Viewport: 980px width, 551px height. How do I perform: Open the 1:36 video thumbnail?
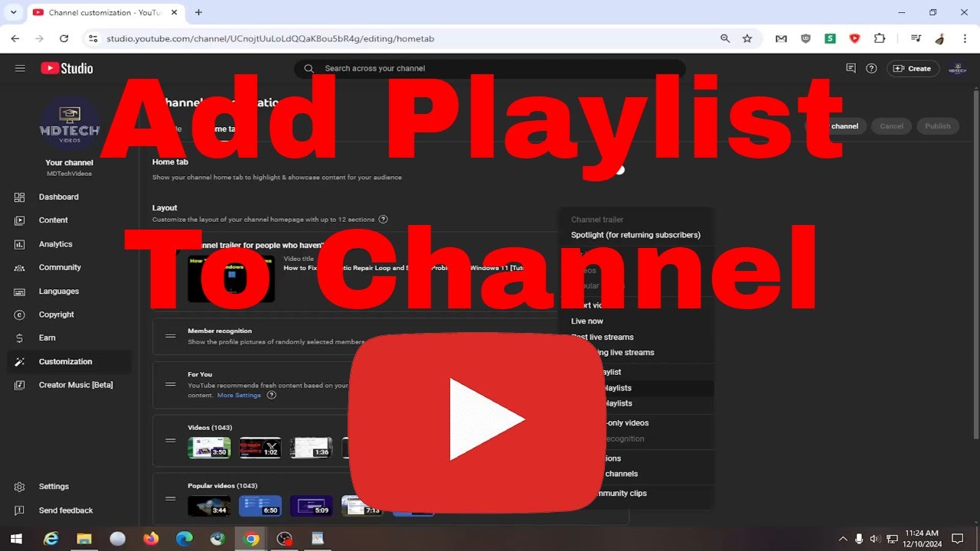(x=311, y=448)
